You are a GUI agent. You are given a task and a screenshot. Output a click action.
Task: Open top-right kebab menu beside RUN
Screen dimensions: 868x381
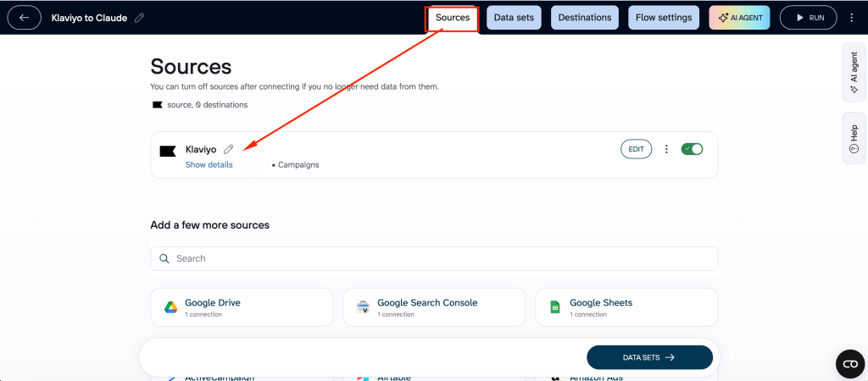click(851, 18)
